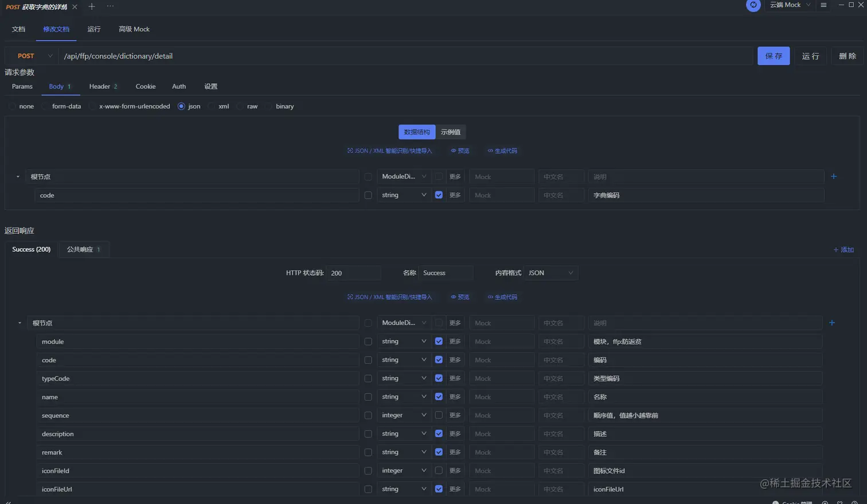Select the none body type radio

point(12,107)
